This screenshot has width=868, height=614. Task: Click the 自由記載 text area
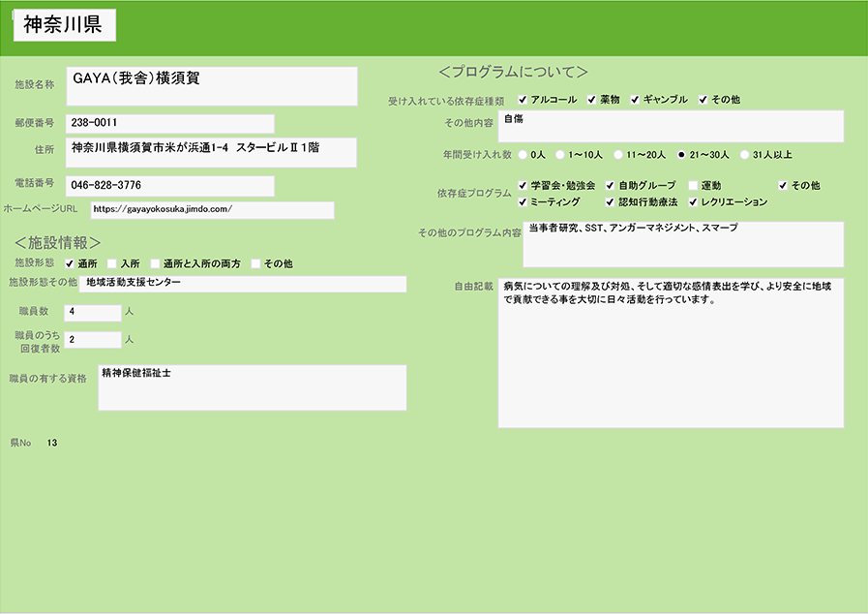click(x=671, y=353)
